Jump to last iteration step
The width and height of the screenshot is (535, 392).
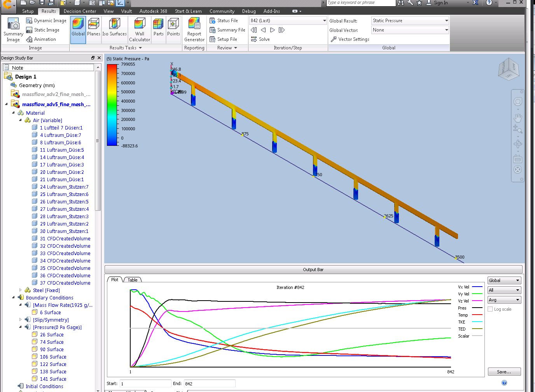tap(282, 30)
